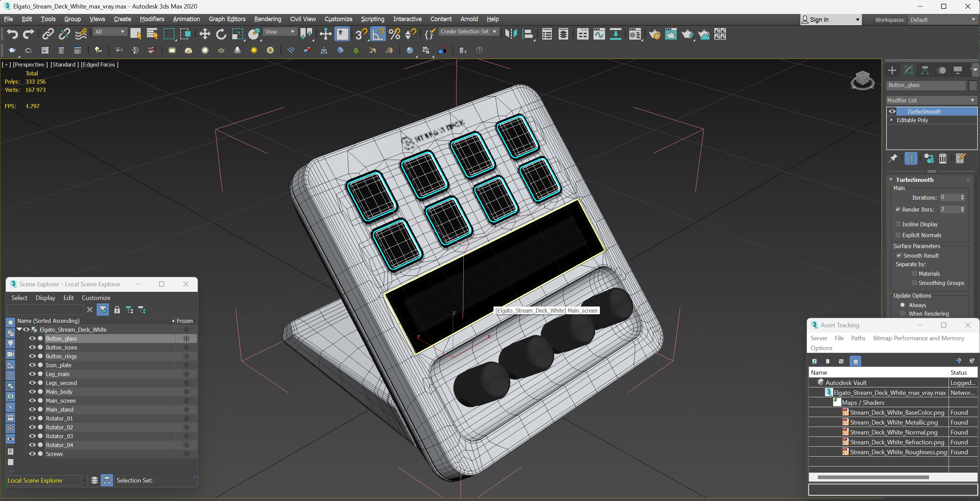Screen dimensions: 980x501
Task: Toggle Percent Snap icon
Action: (x=394, y=34)
